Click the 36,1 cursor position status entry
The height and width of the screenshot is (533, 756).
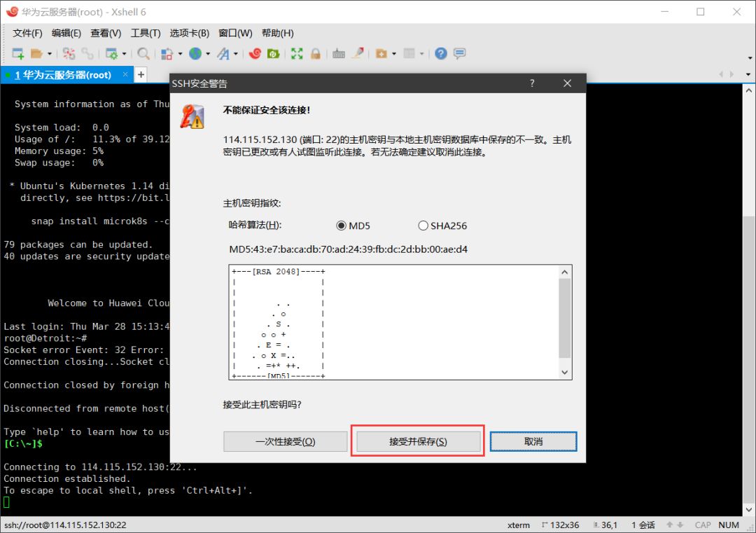click(605, 525)
